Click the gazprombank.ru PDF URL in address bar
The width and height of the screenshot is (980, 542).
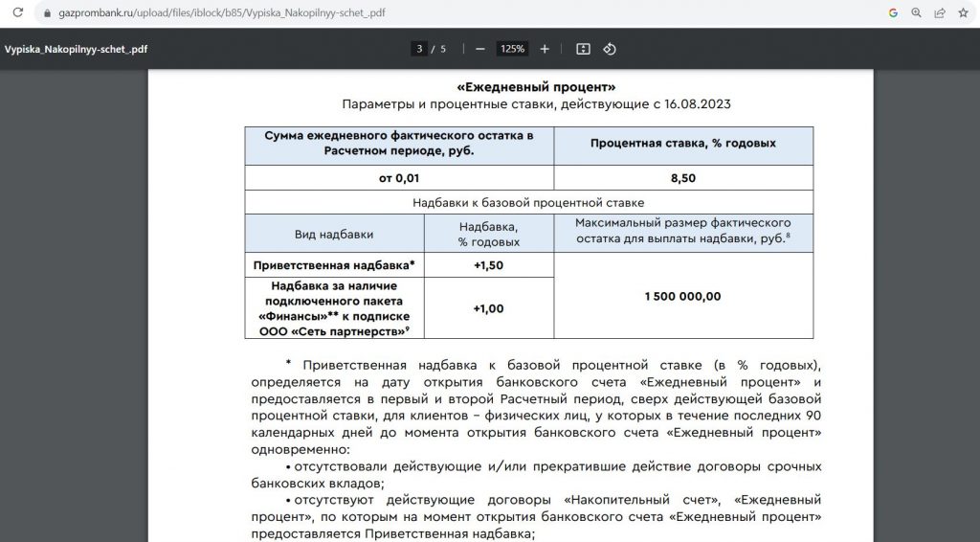(x=222, y=13)
